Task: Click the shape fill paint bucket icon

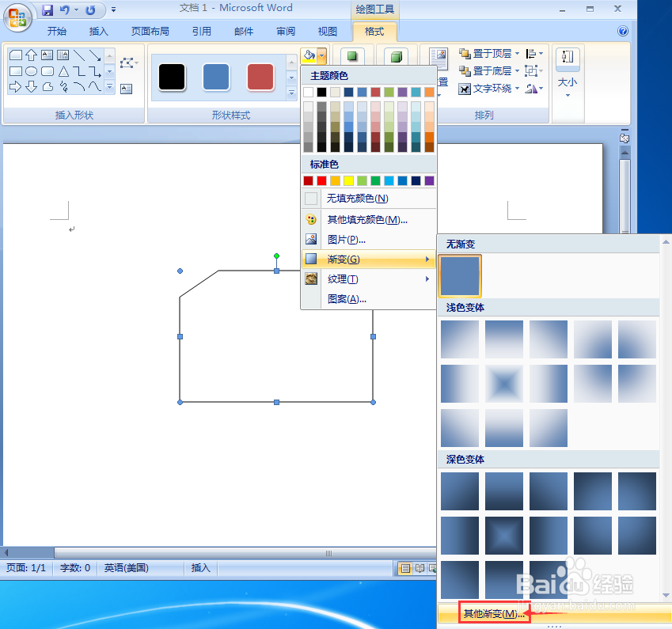Action: click(309, 55)
